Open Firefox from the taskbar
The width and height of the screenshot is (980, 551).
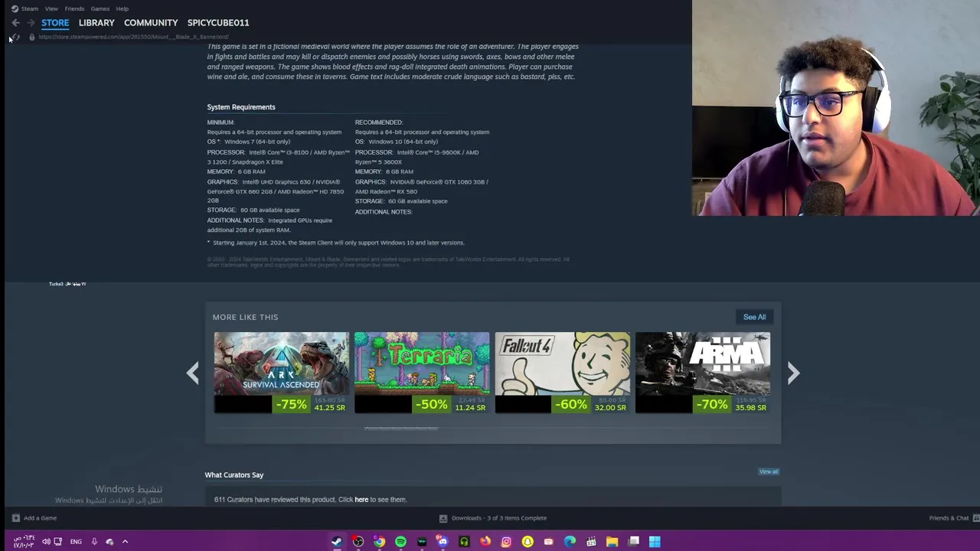point(485,542)
